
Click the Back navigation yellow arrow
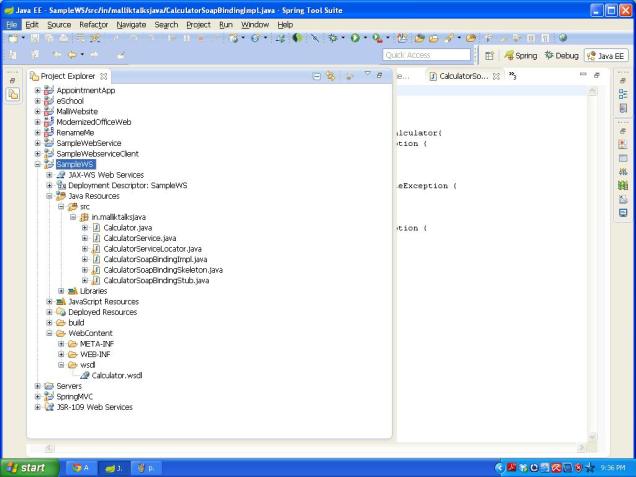[x=72, y=54]
